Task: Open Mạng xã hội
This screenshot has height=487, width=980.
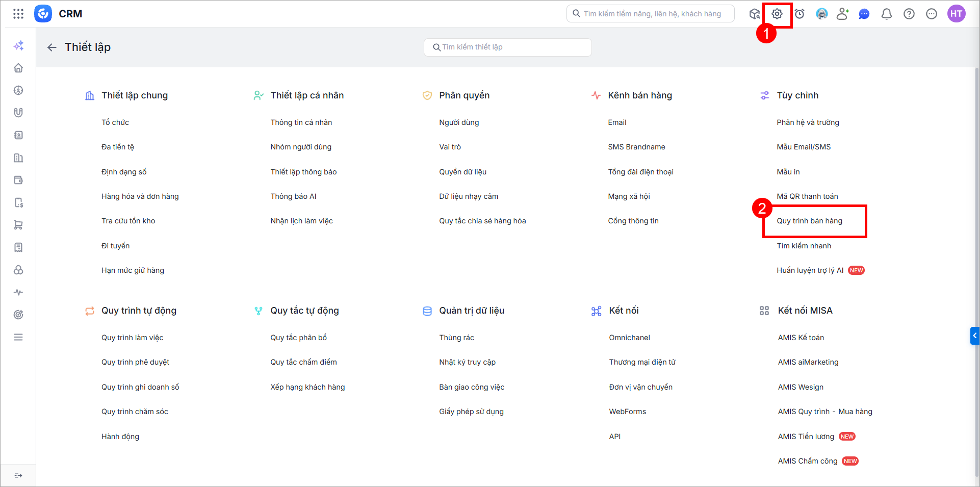Action: (629, 196)
